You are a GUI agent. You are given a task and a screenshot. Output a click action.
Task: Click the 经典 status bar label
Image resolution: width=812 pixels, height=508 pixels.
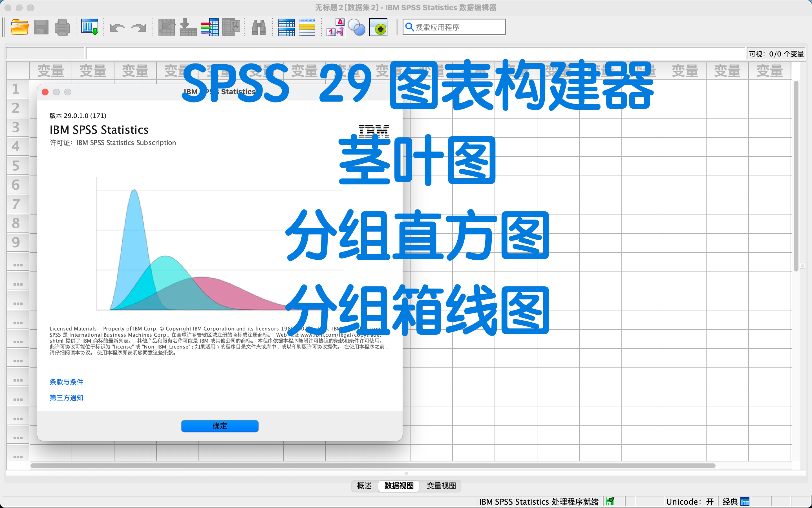[x=730, y=502]
